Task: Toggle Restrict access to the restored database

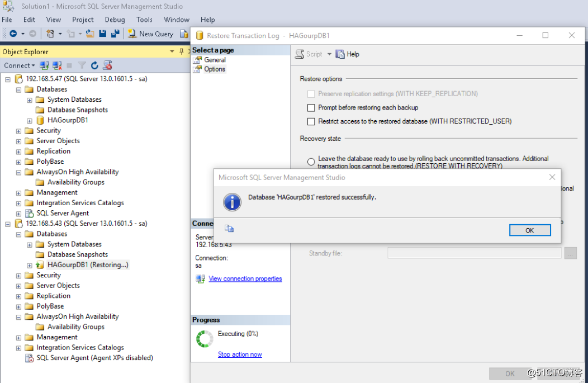Action: pyautogui.click(x=311, y=121)
